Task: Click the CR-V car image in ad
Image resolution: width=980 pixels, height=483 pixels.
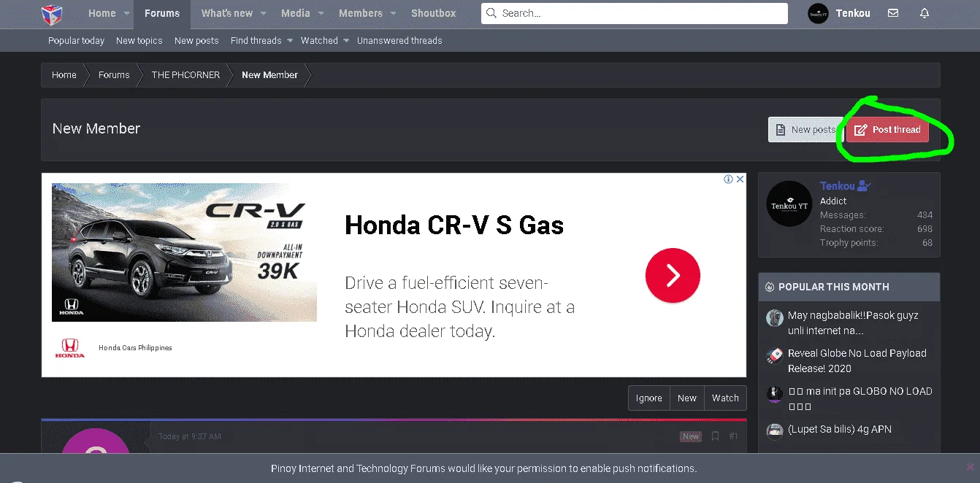Action: click(184, 252)
